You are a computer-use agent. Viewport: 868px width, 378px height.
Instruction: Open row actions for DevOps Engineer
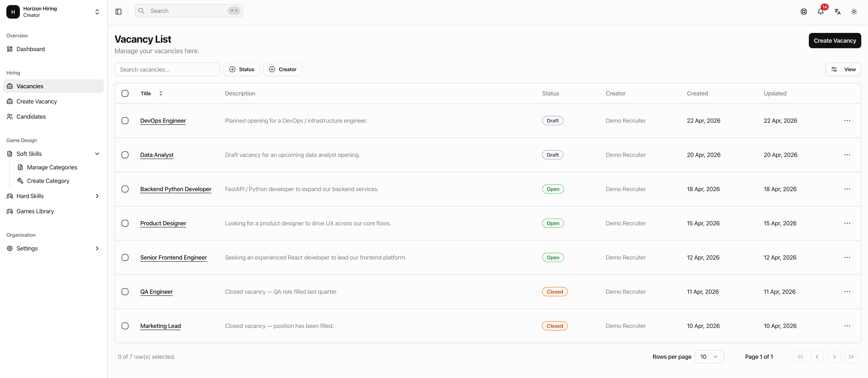pos(847,121)
